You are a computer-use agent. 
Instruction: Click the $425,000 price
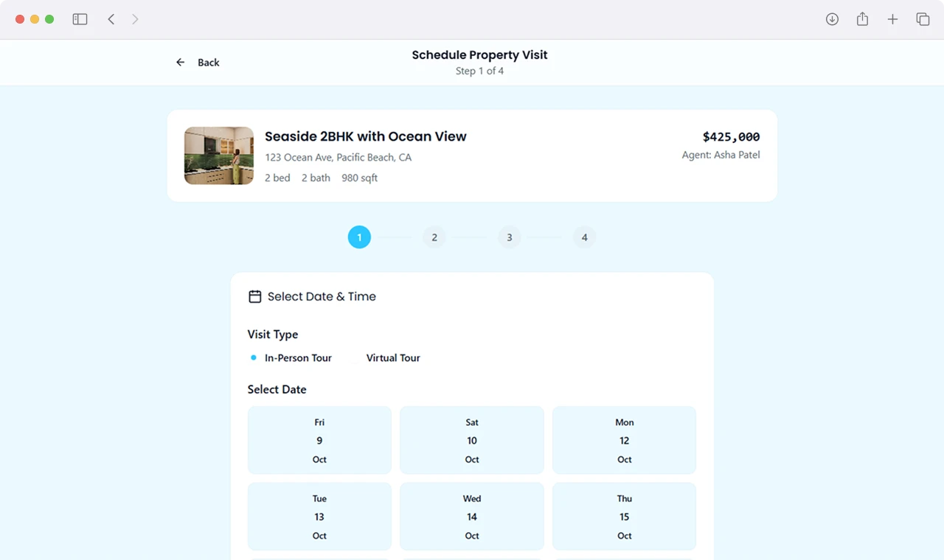pos(731,137)
